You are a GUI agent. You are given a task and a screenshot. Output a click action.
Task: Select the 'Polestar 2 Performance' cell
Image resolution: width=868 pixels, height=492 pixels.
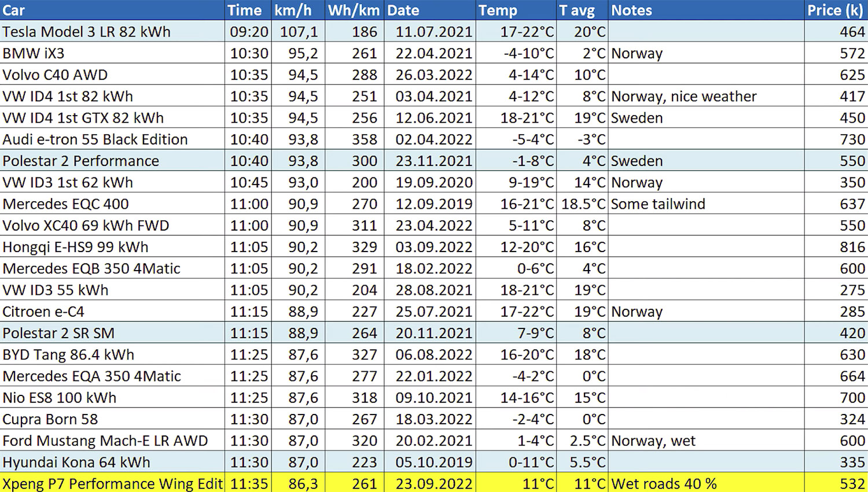[x=112, y=160]
